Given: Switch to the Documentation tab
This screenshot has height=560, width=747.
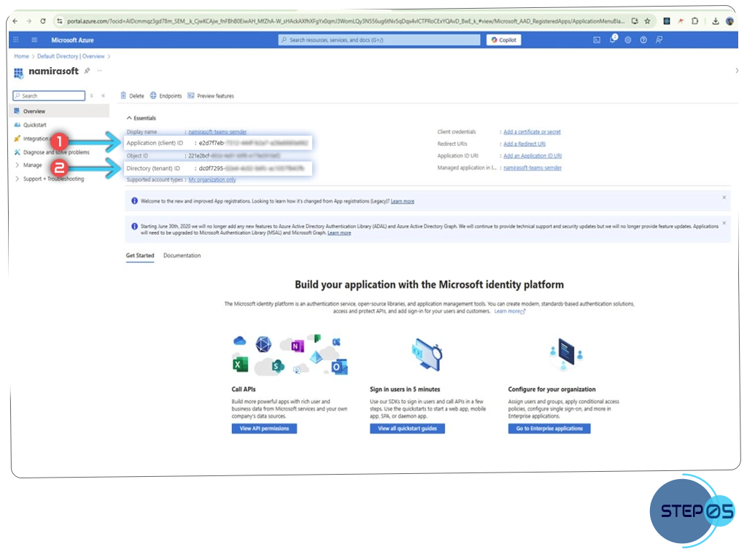Looking at the screenshot, I should pyautogui.click(x=182, y=256).
